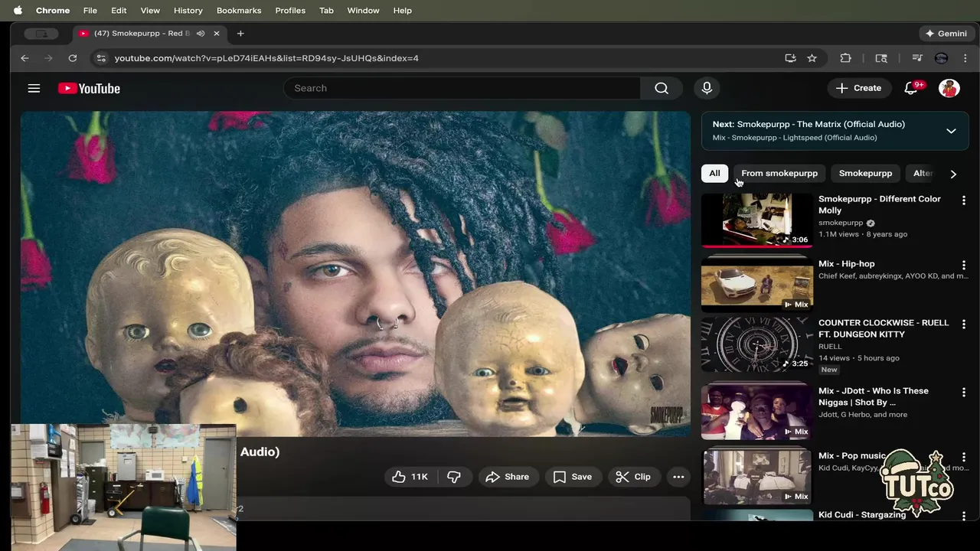The image size is (980, 551).
Task: Open Chrome three-dot menu
Action: point(965,58)
